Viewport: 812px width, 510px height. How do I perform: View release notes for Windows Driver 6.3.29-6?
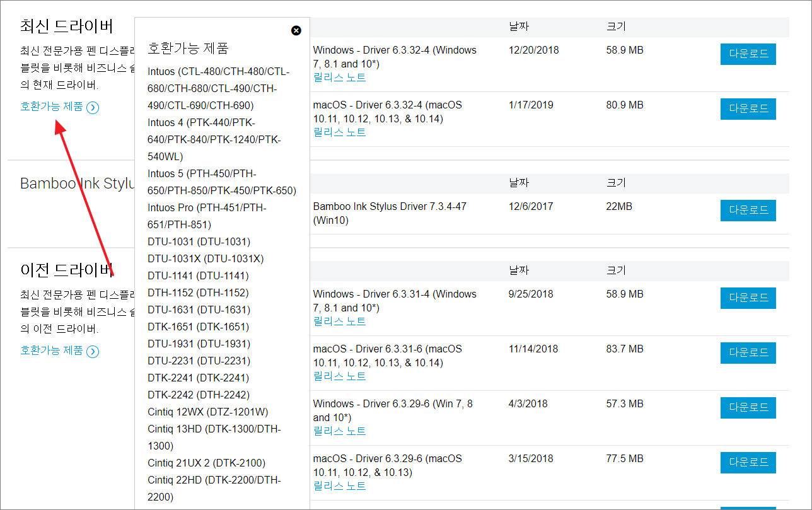click(x=339, y=431)
